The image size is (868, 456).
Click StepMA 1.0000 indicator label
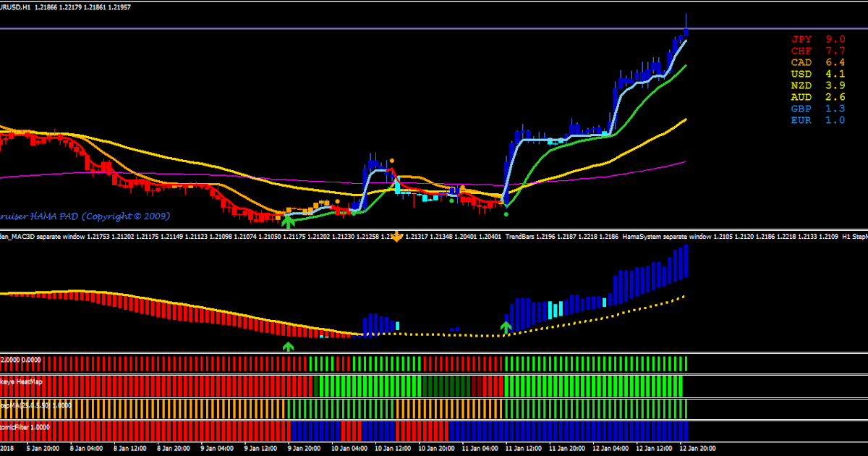[35, 405]
